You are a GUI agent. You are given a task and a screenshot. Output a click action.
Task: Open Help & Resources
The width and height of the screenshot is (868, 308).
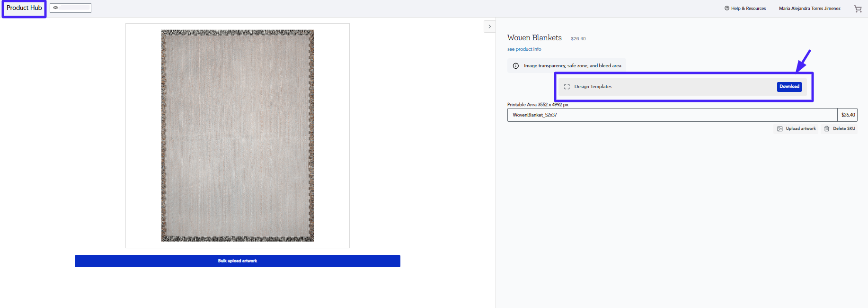coord(748,9)
